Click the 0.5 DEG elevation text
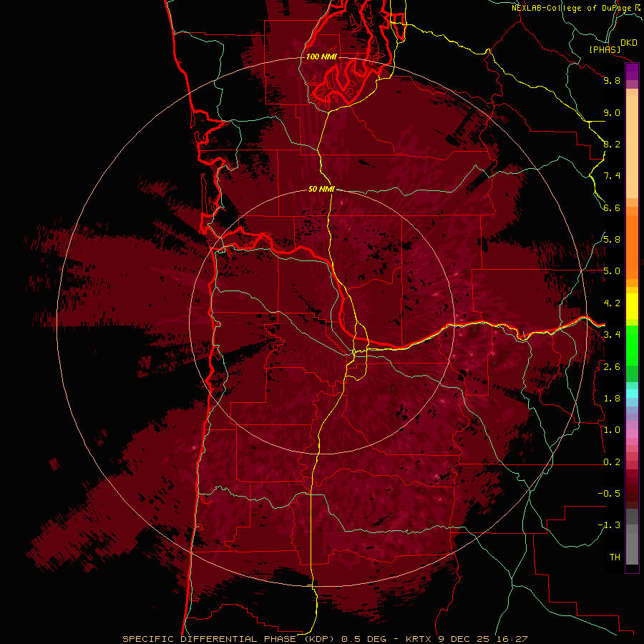This screenshot has width=644, height=644. pos(364,639)
